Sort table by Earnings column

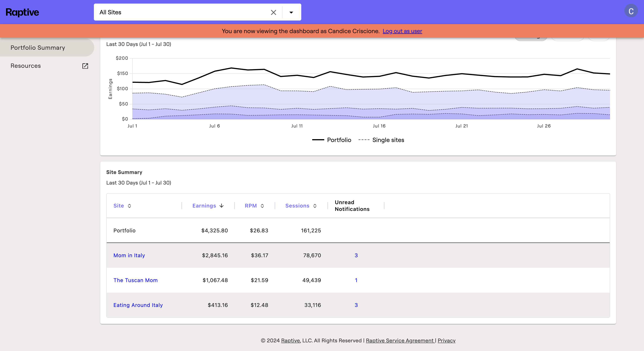point(204,206)
